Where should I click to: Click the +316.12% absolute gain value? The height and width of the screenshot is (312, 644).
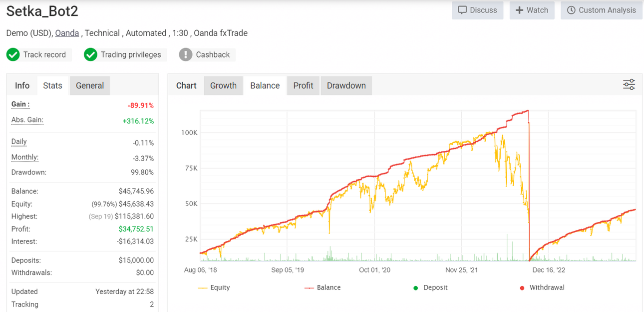138,121
